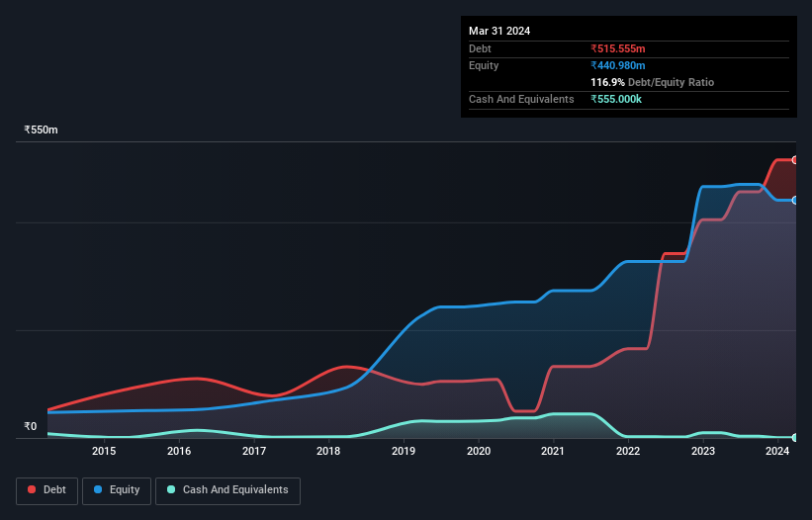The height and width of the screenshot is (520, 812).
Task: Click the 2022 x-axis label
Action: (628, 451)
